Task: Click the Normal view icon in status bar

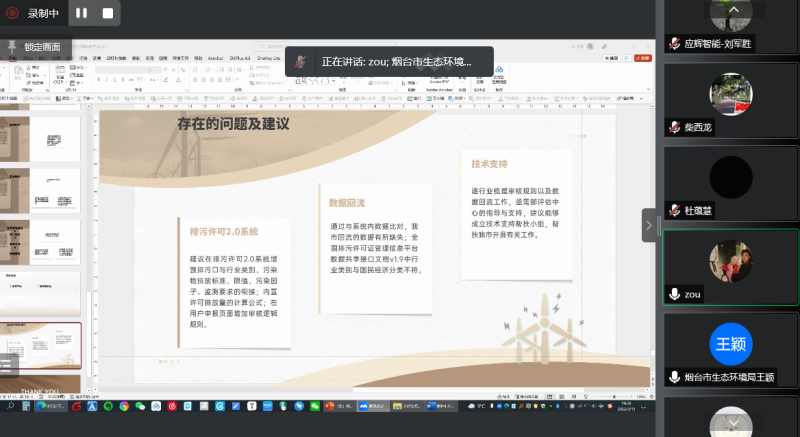Action: (549, 396)
